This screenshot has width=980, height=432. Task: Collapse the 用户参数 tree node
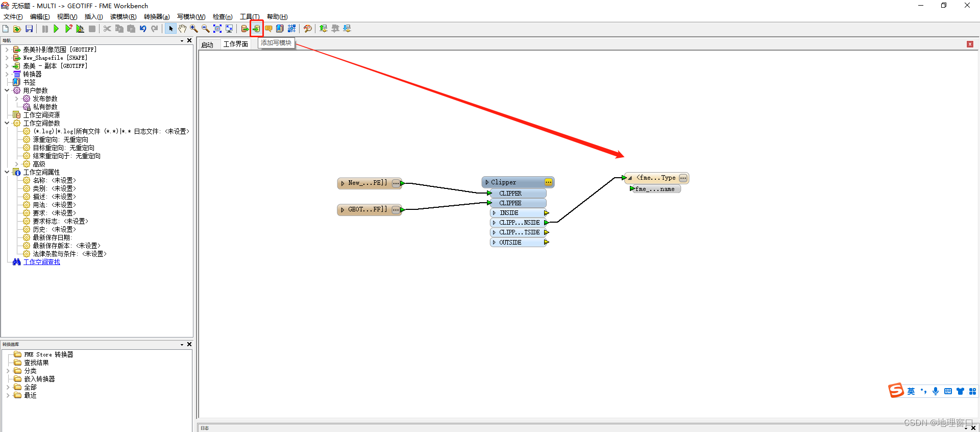coord(7,90)
